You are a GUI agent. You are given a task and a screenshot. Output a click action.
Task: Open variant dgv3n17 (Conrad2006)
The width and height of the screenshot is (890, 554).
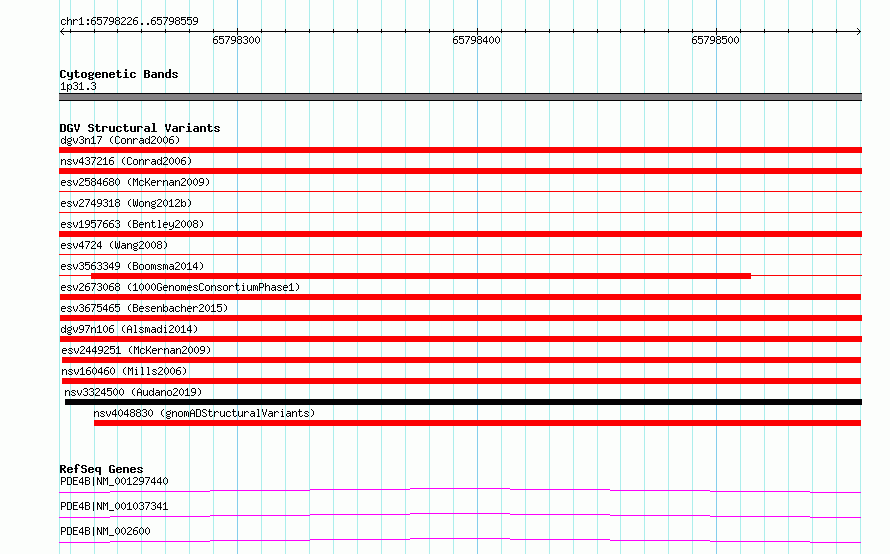click(x=120, y=140)
